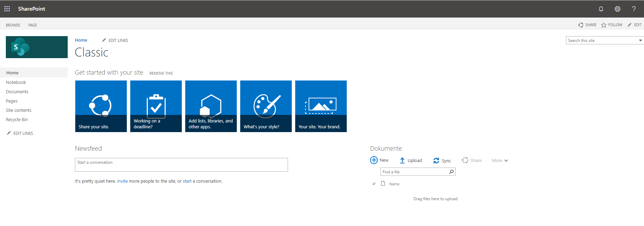Focus the Start a conversation box
Viewport: 644px width, 226px height.
181,165
